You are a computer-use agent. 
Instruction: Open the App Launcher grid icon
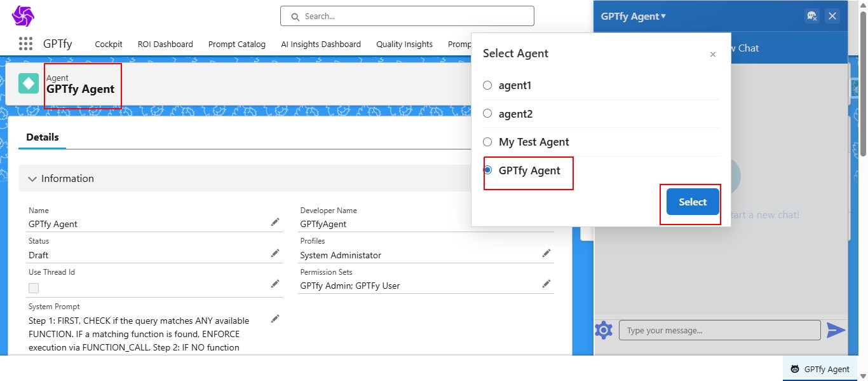25,44
